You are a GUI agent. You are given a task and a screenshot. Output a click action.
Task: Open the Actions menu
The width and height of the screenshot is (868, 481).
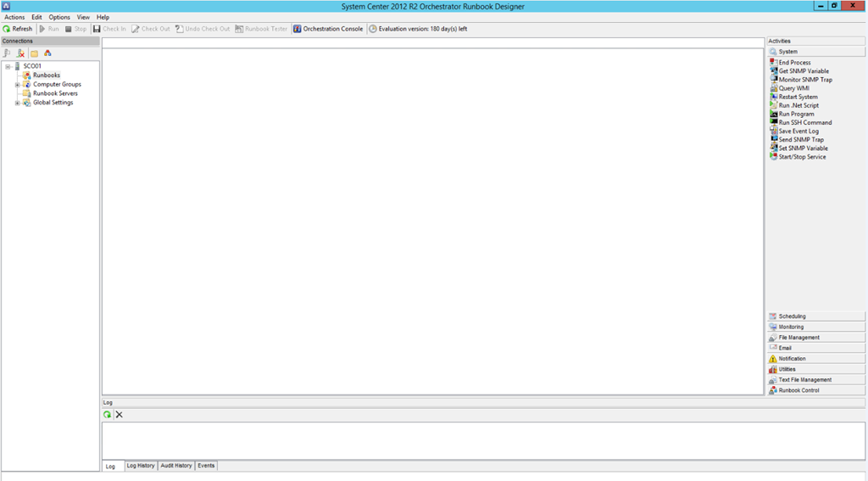point(14,17)
